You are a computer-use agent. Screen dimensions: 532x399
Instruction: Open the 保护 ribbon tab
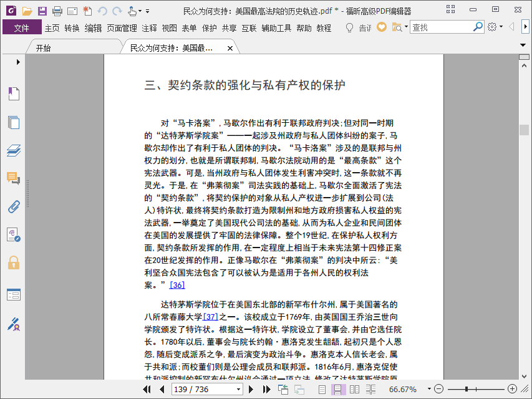point(210,28)
